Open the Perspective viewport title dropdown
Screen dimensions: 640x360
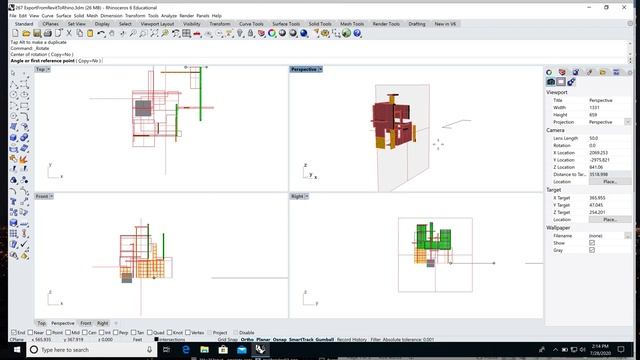point(320,69)
